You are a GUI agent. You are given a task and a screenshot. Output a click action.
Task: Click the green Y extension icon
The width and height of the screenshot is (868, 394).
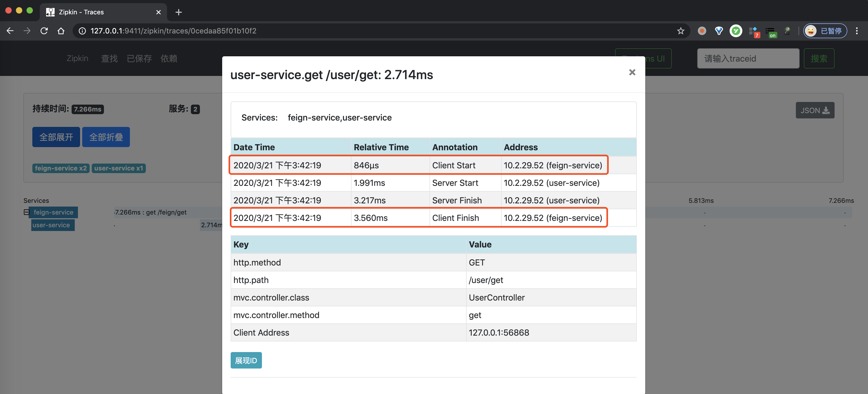[x=736, y=31]
